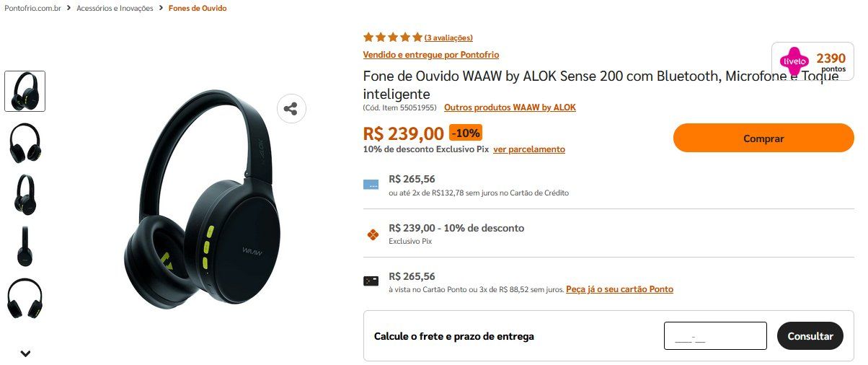The height and width of the screenshot is (365, 868).
Task: Go to Fones de Ouvido breadcrumb
Action: 198,9
